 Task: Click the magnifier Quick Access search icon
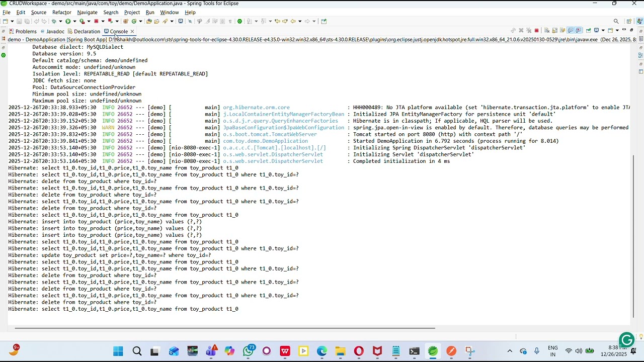tap(616, 21)
